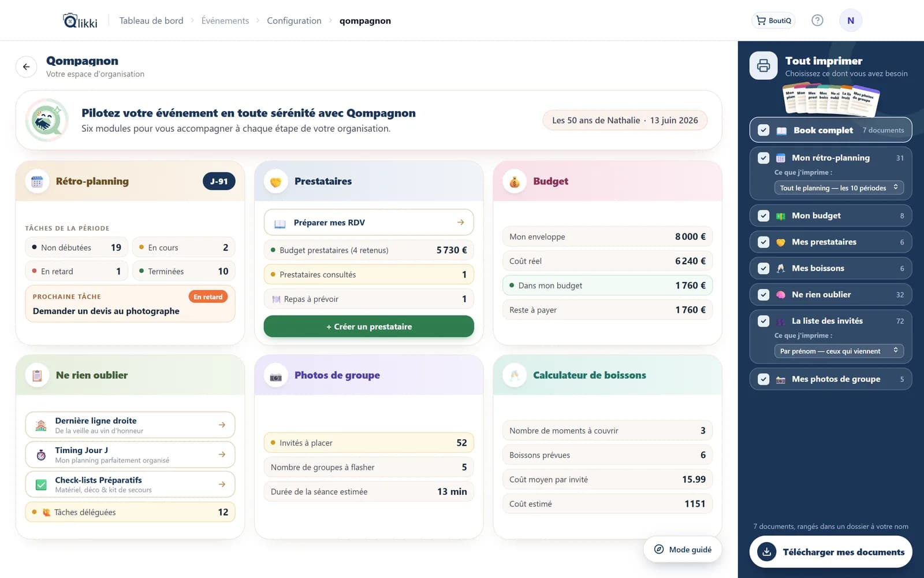Uncheck the Mon rétro-planning checkbox

763,158
